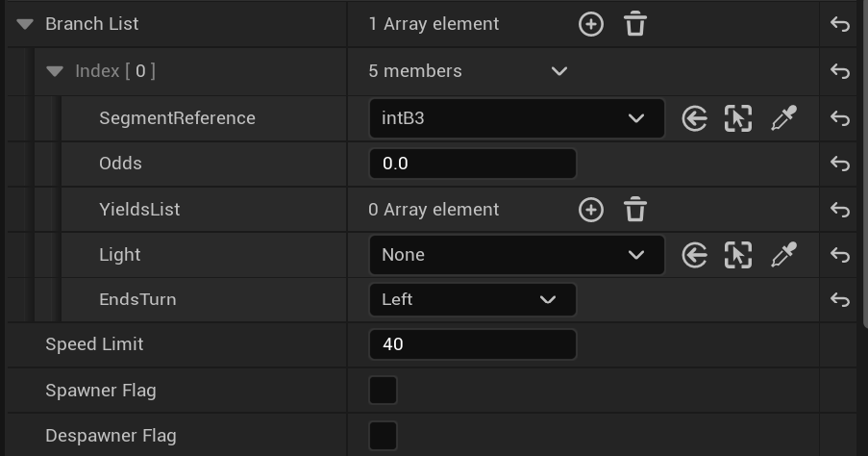This screenshot has width=868, height=456.
Task: Add element to Branch List array
Action: (x=590, y=24)
